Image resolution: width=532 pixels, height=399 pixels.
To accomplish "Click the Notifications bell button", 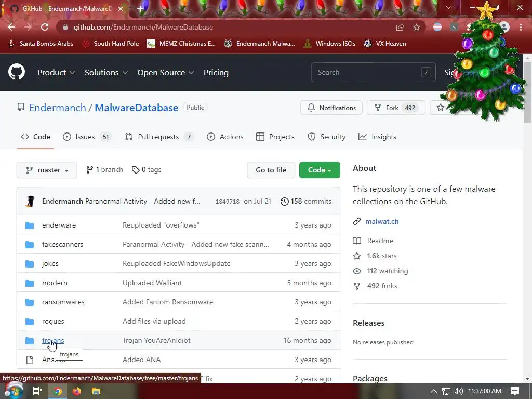I will coord(331,108).
